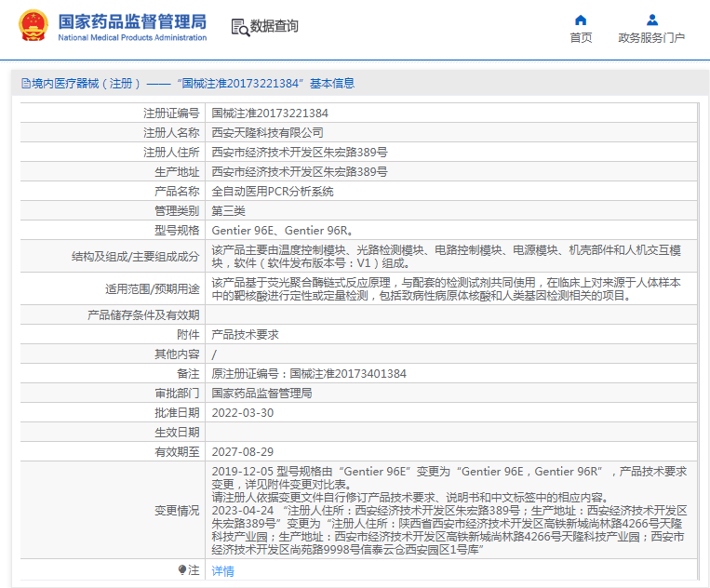Click the 第三类 management category value
Screen dimensions: 710x588
pos(228,210)
